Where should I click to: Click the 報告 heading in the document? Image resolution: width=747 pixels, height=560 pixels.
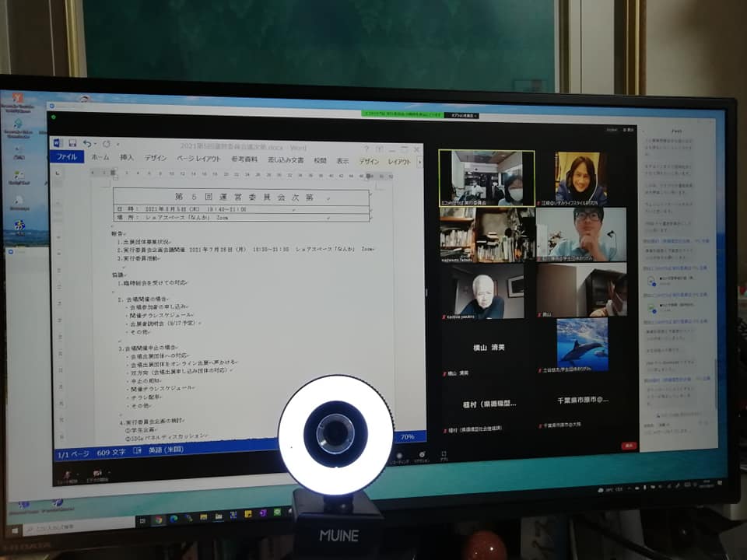117,234
